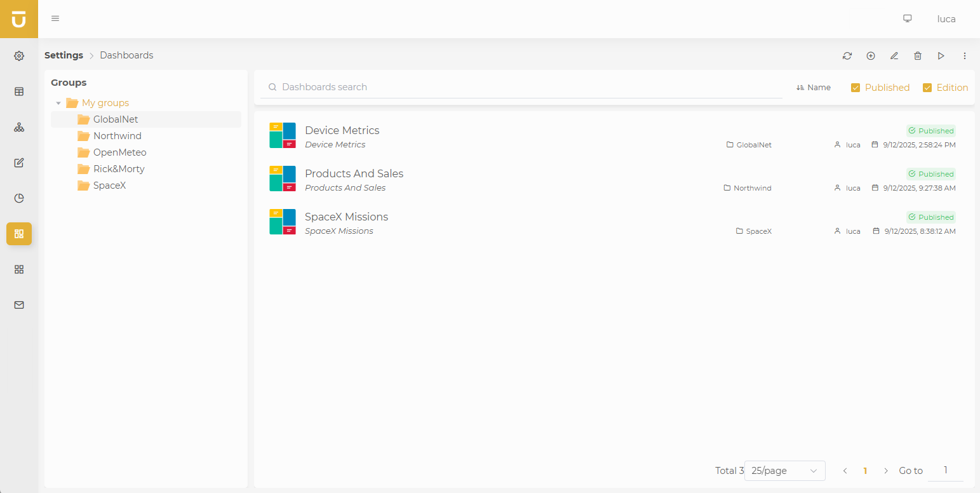The image size is (980, 493).
Task: Navigate to Settings via the breadcrumb
Action: click(64, 55)
